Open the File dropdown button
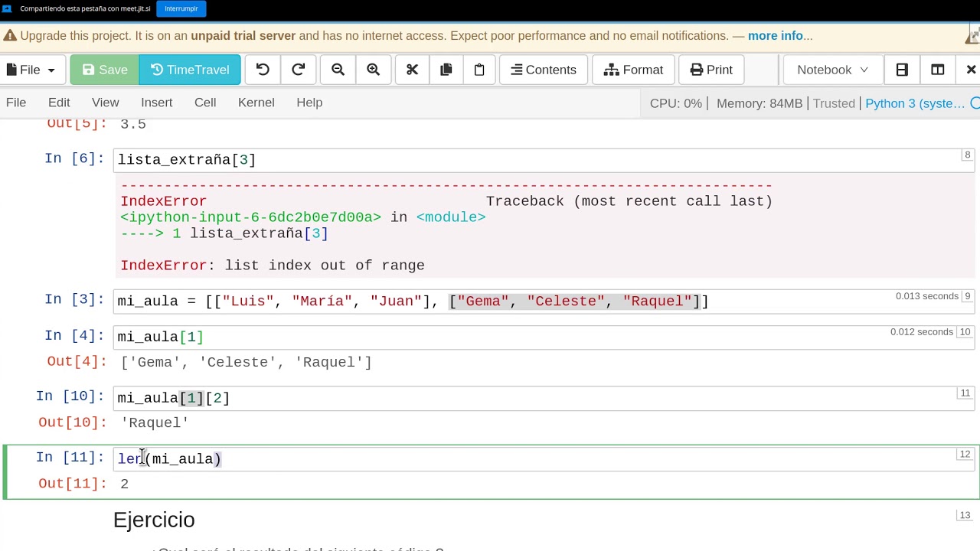This screenshot has width=980, height=551. 31,70
